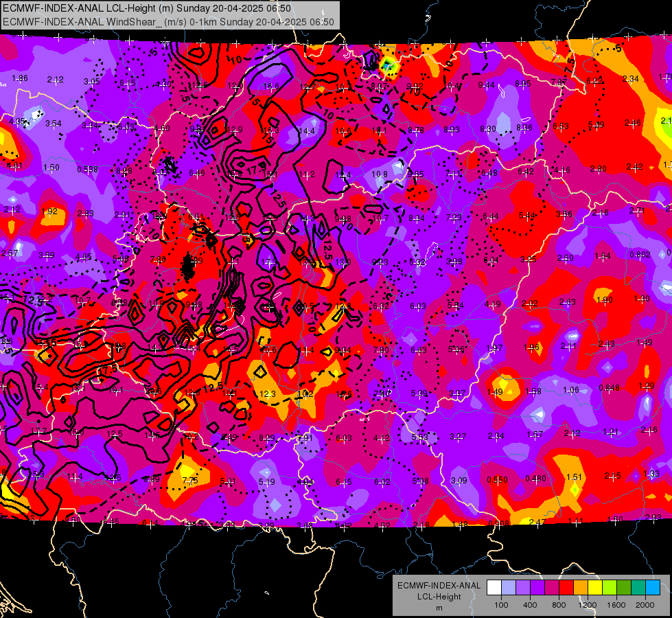Click the grid value 3.37
Viewport: 672px width, 618px height.
pyautogui.click(x=457, y=393)
